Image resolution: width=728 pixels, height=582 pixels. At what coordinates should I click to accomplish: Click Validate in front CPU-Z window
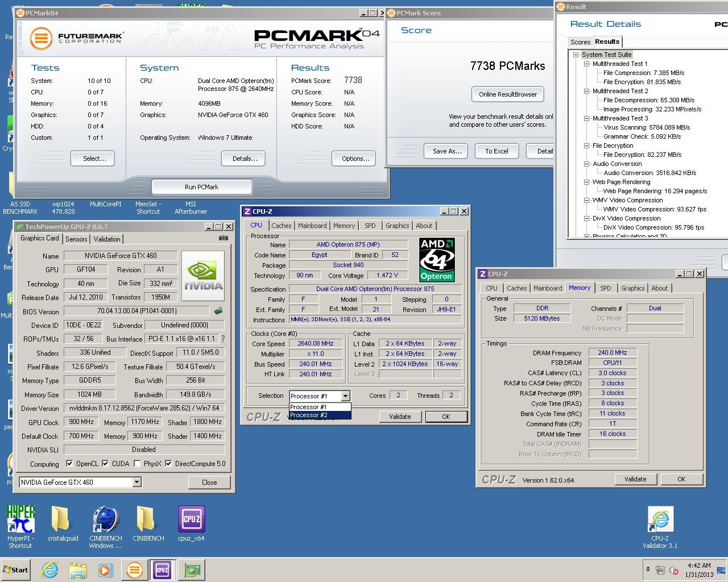[x=400, y=417]
